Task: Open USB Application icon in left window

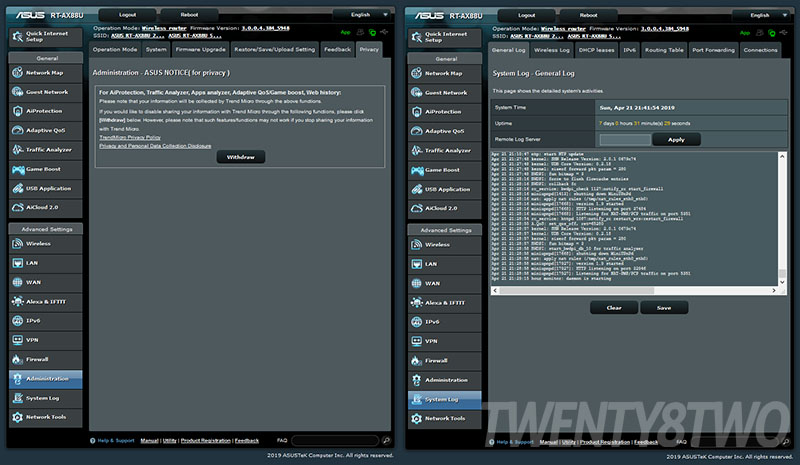Action: click(17, 189)
